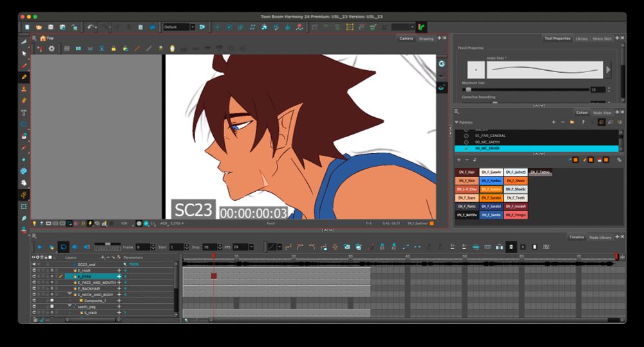Switch to the Drawing view tab
This screenshot has height=347, width=644.
click(426, 39)
